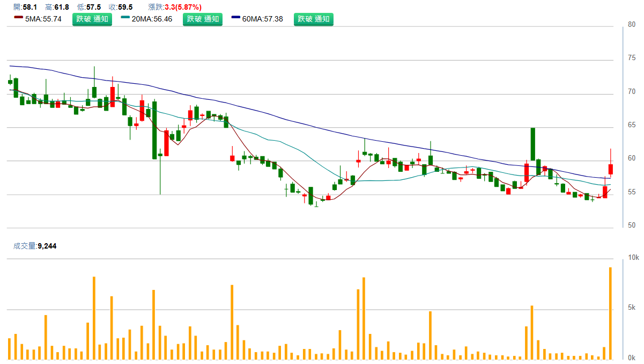Viewport: 644px width, 364px height.
Task: Click the high price 高:61.8 text
Action: 57,7
